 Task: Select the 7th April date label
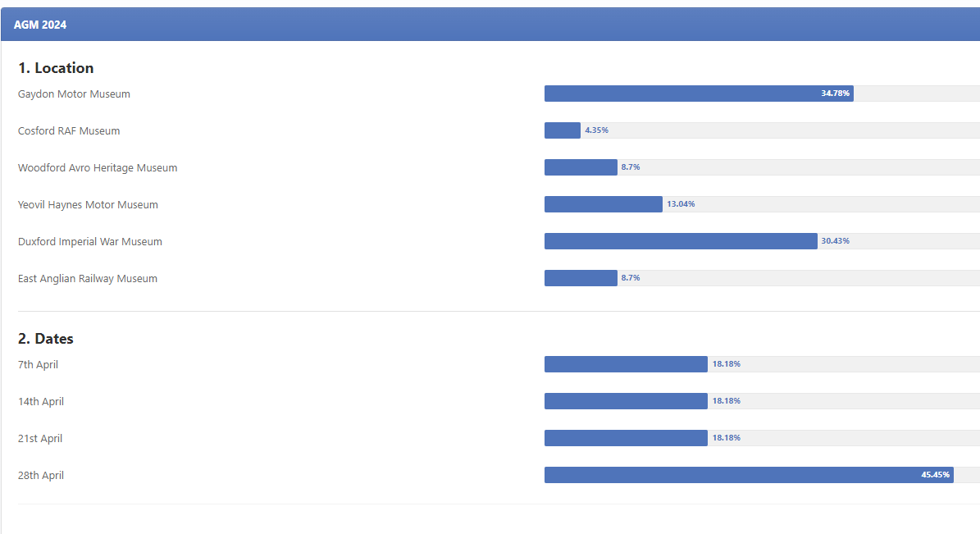pyautogui.click(x=38, y=365)
